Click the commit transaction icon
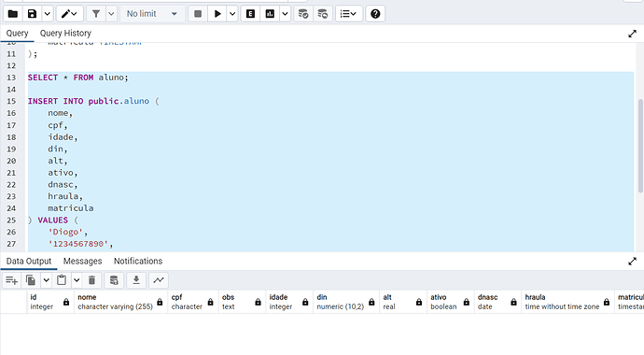This screenshot has width=644, height=355. (303, 14)
